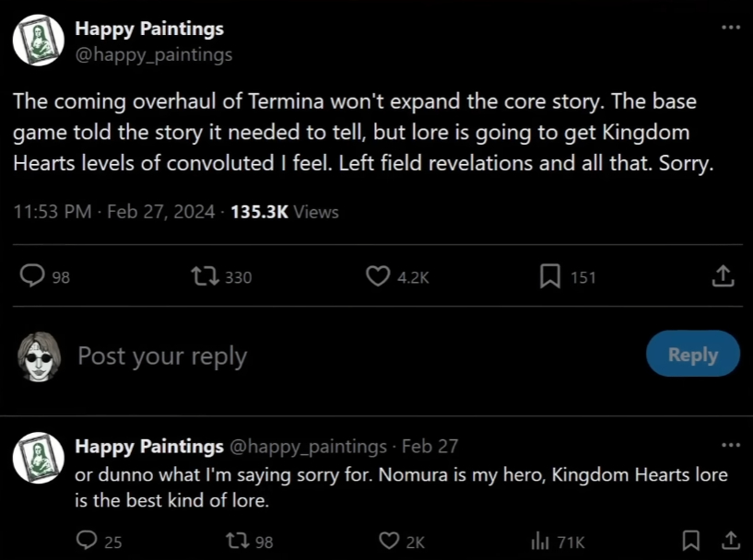Repost the reply tweet with 98 reposts
Viewport: 753px width, 560px height.
(236, 542)
